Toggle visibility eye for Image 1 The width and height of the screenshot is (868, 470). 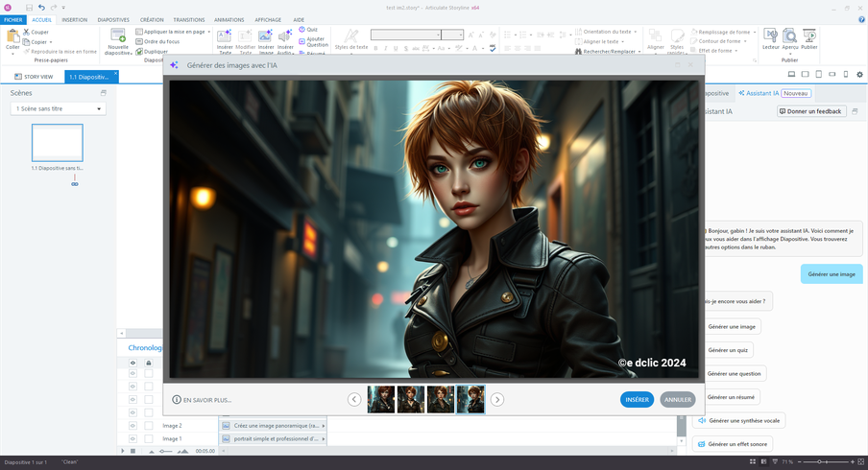[133, 438]
